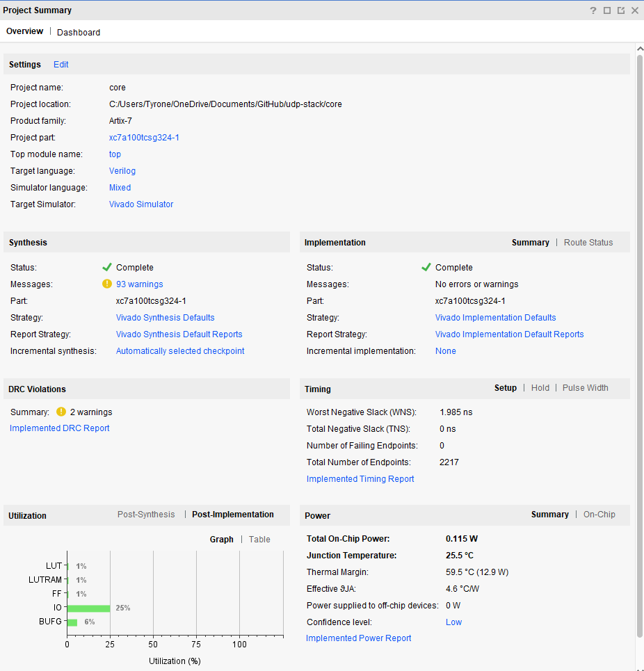Open Vivado Implementation Default Reports link
This screenshot has width=644, height=671.
pos(509,334)
